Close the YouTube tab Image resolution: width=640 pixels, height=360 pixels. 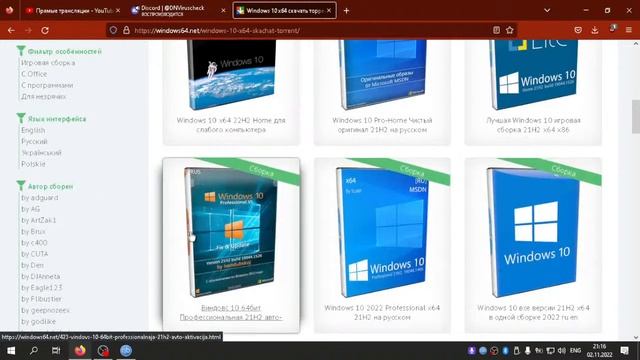[x=118, y=11]
